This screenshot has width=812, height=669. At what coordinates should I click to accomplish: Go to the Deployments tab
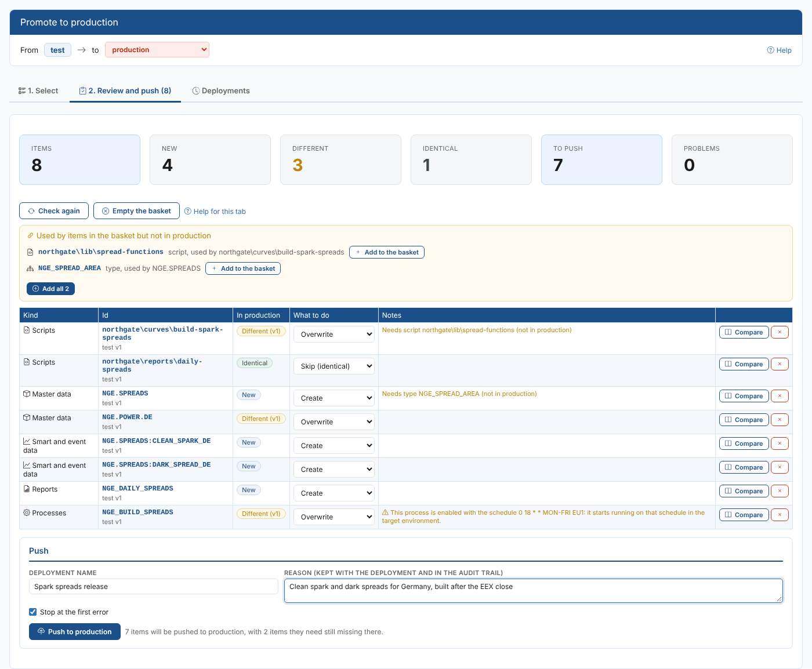(x=221, y=91)
